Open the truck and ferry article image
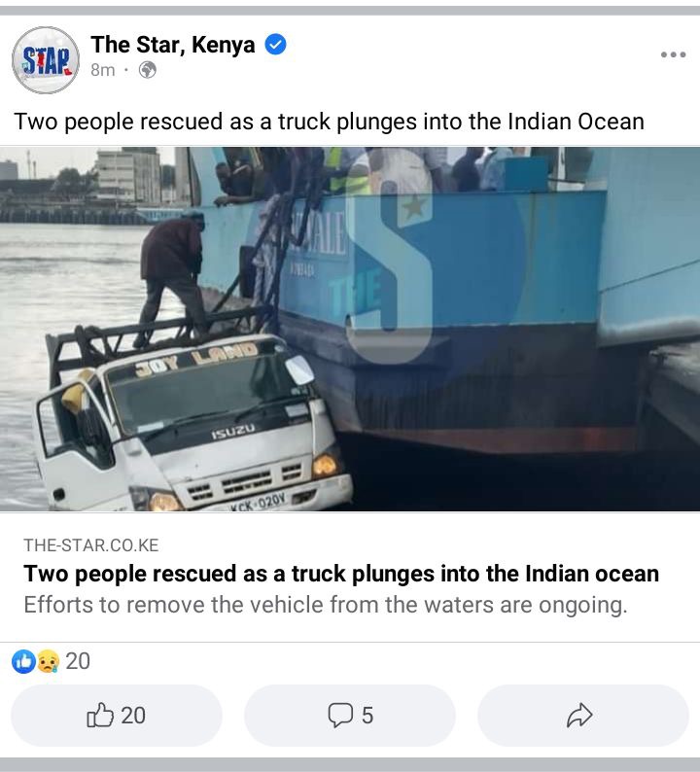This screenshot has width=700, height=772. [x=350, y=329]
